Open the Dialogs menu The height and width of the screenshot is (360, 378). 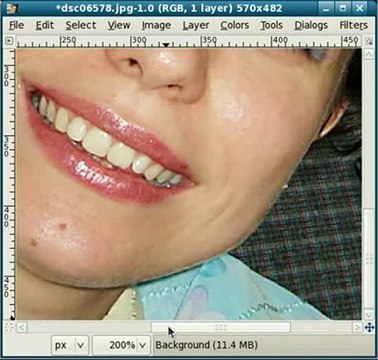point(311,25)
